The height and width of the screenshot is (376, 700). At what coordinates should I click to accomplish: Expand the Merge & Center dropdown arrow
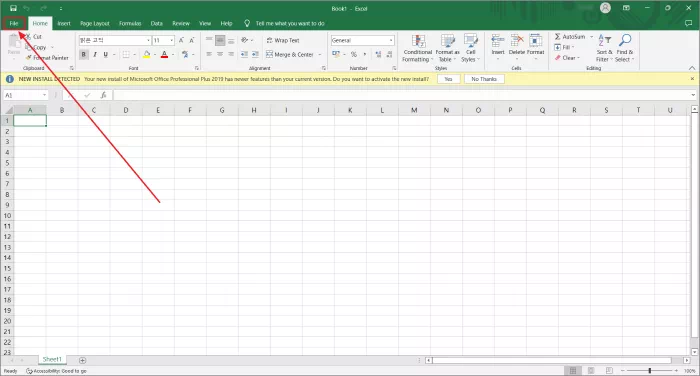[x=320, y=54]
